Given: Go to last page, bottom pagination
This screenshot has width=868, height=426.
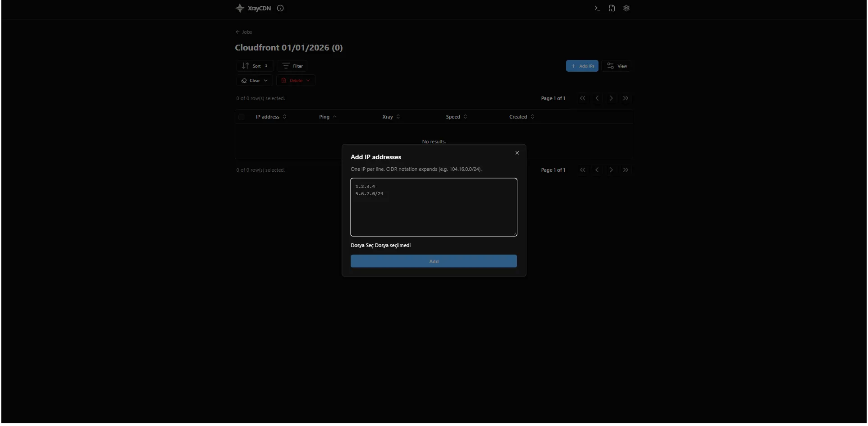Looking at the screenshot, I should (x=626, y=170).
